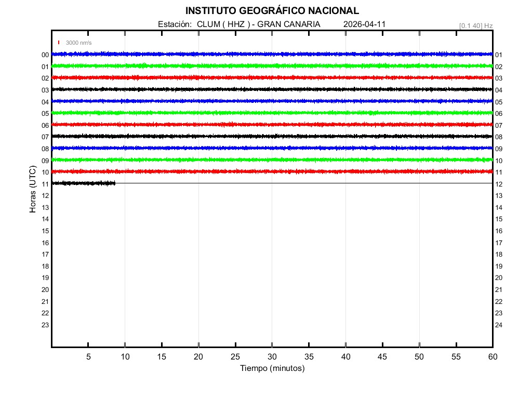Click the 60 minute tick label on time axis
The image size is (532, 399).
click(492, 357)
